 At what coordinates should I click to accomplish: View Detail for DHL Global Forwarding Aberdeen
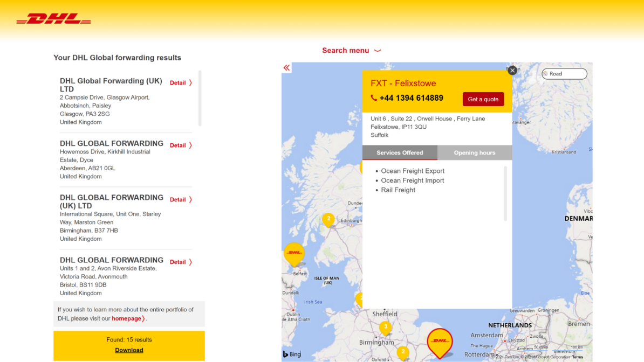(x=178, y=145)
